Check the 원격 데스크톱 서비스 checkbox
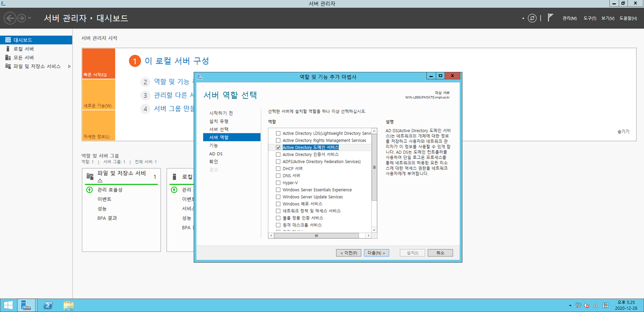Image resolution: width=644 pixels, height=312 pixels. point(278,225)
